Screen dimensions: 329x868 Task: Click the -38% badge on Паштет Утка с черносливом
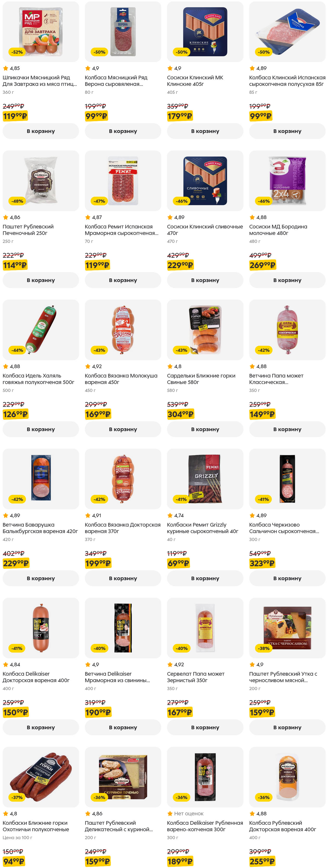point(264,648)
